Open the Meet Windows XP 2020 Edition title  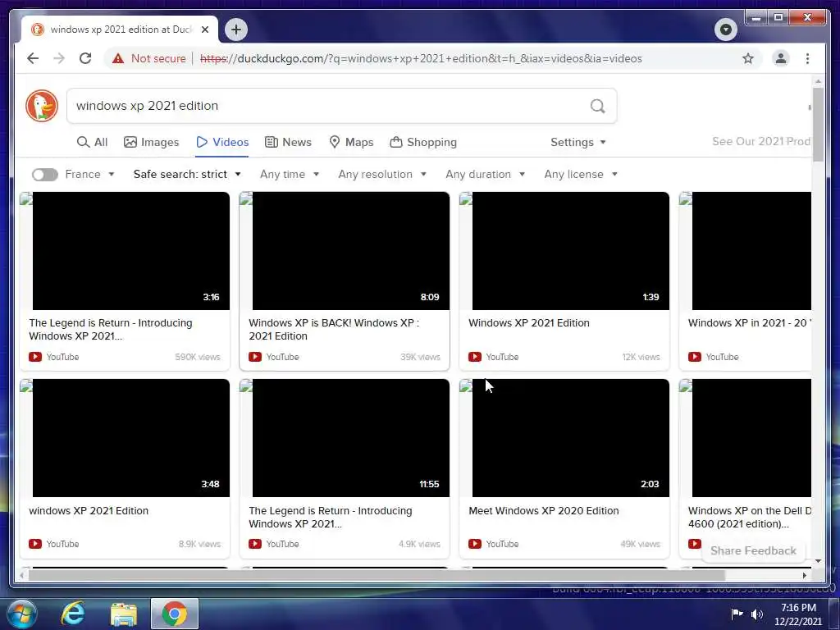point(544,510)
